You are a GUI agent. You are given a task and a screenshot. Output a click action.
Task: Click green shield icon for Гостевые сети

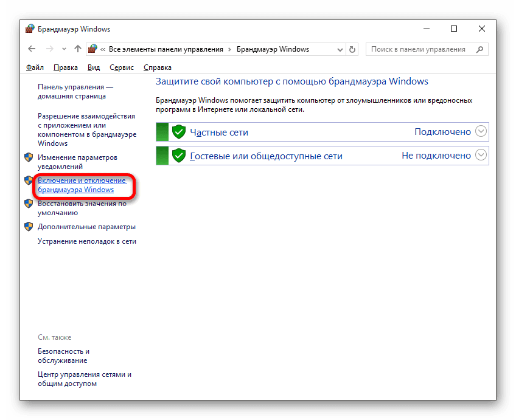click(179, 156)
